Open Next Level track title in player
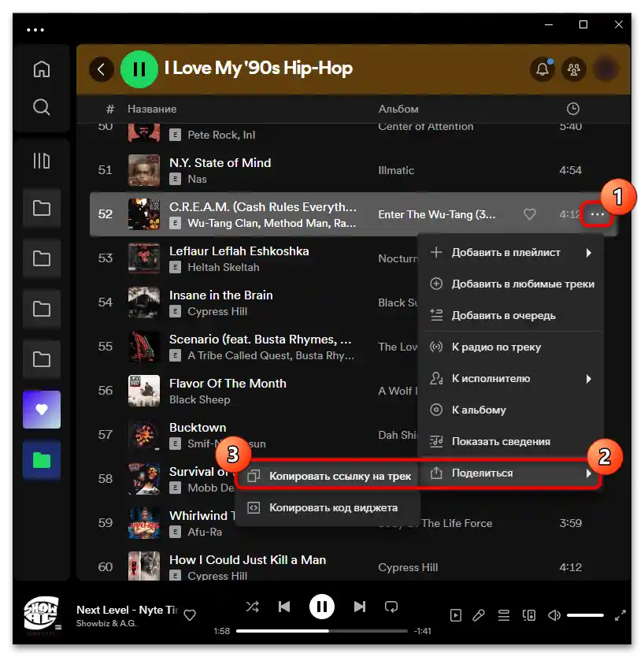 point(128,610)
